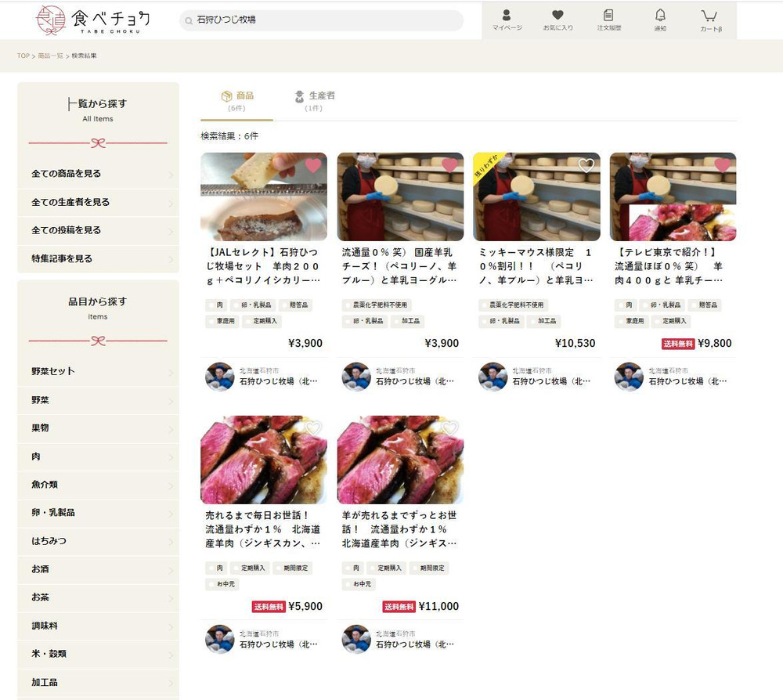Expand the 野菜セット category
This screenshot has width=783, height=700.
tap(98, 371)
